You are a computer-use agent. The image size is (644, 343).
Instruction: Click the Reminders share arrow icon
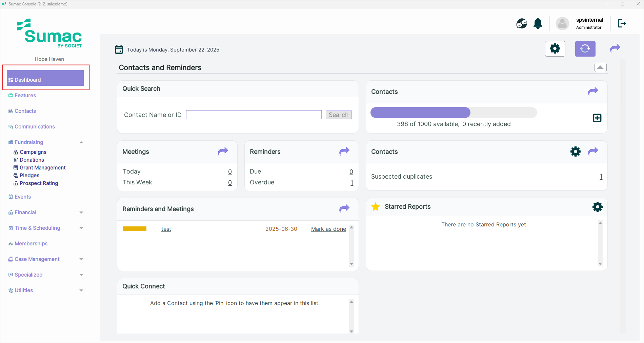pos(344,152)
